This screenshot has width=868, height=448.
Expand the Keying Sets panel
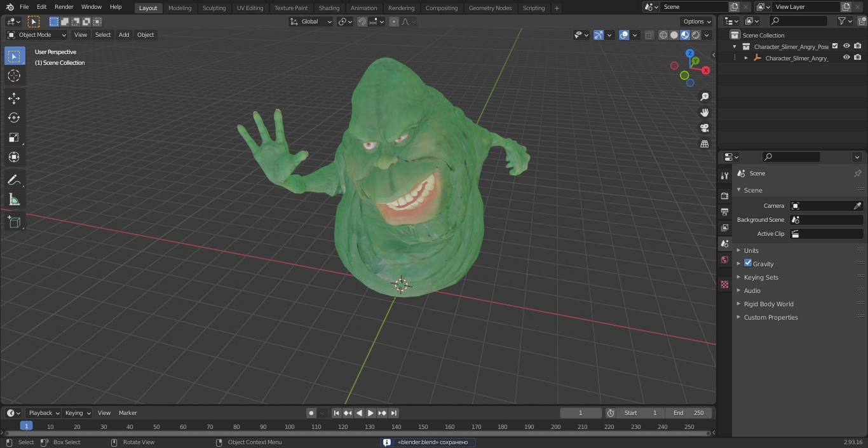[x=761, y=277]
